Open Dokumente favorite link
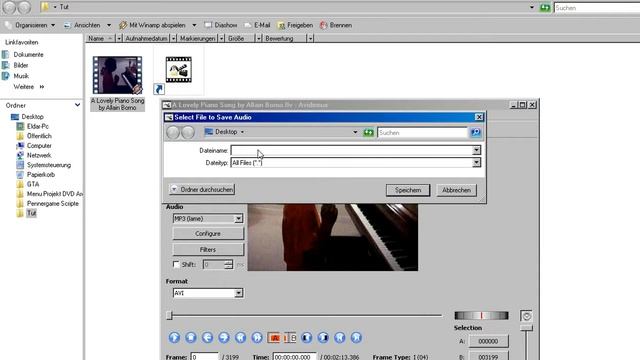This screenshot has width=640, height=360. click(x=28, y=54)
